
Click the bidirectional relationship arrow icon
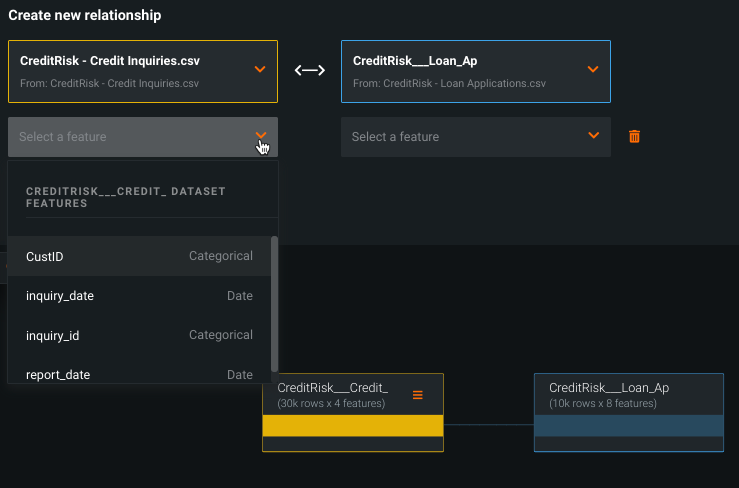click(309, 70)
